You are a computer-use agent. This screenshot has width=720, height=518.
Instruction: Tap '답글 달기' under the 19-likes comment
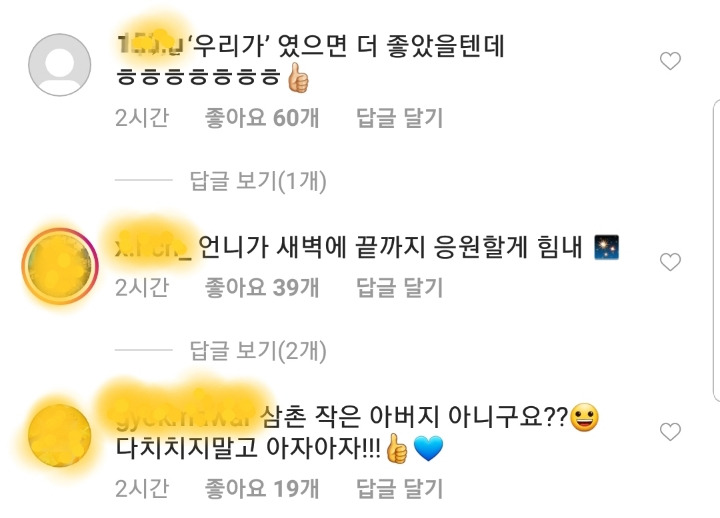399,488
